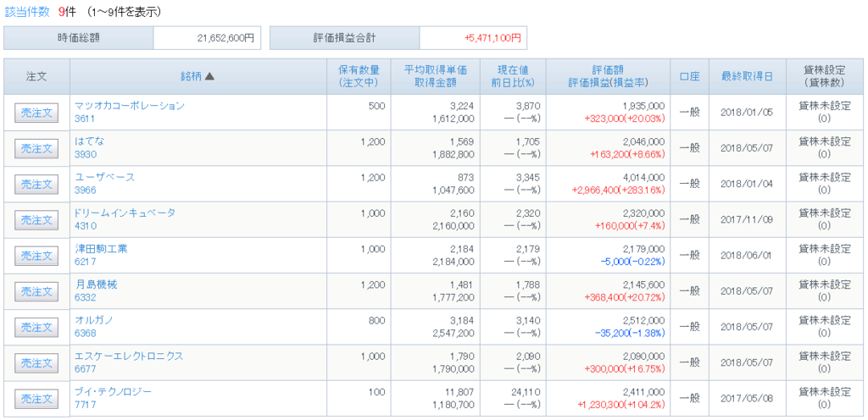Open the オルガノ stock link
Viewport: 868px width, 420px height.
coord(93,320)
